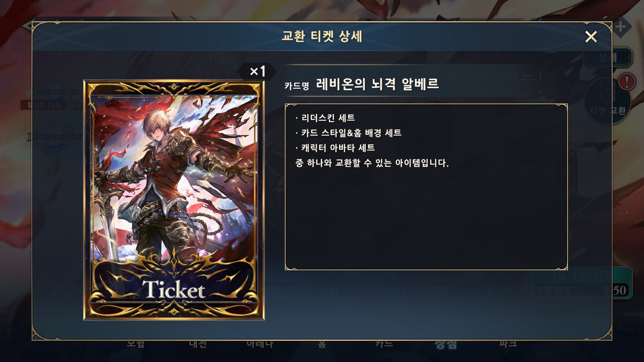644x362 pixels.
Task: Go to the 홈 bottom tab
Action: (x=322, y=344)
